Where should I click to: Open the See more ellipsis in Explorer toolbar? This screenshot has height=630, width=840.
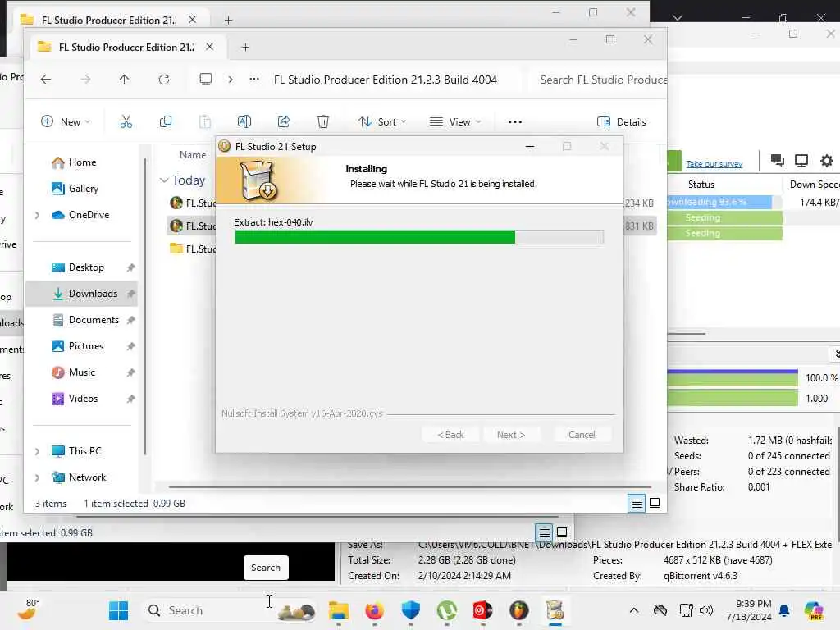515,122
